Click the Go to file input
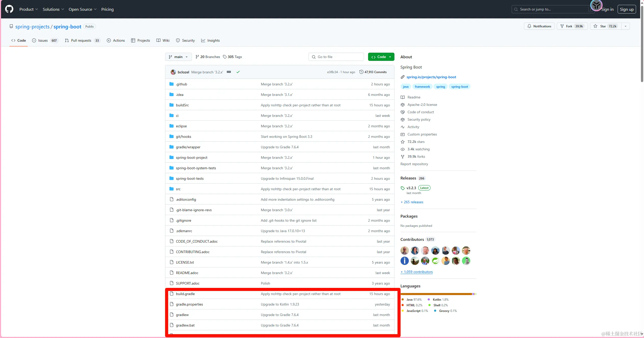Viewport: 644px width, 338px height. click(336, 57)
